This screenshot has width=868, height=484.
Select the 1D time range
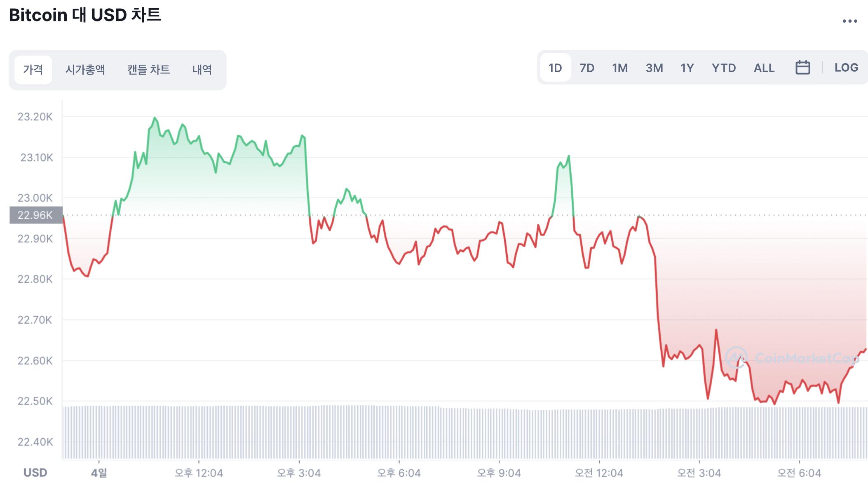(x=555, y=68)
